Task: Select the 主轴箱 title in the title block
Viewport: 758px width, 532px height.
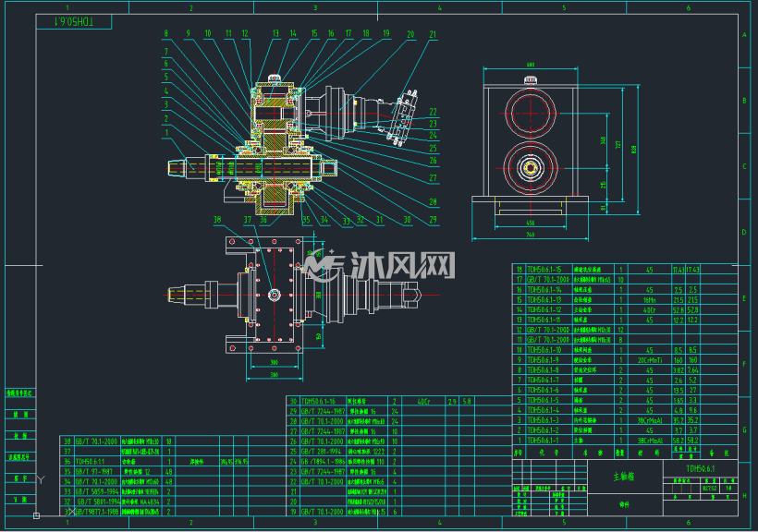Action: pos(624,477)
